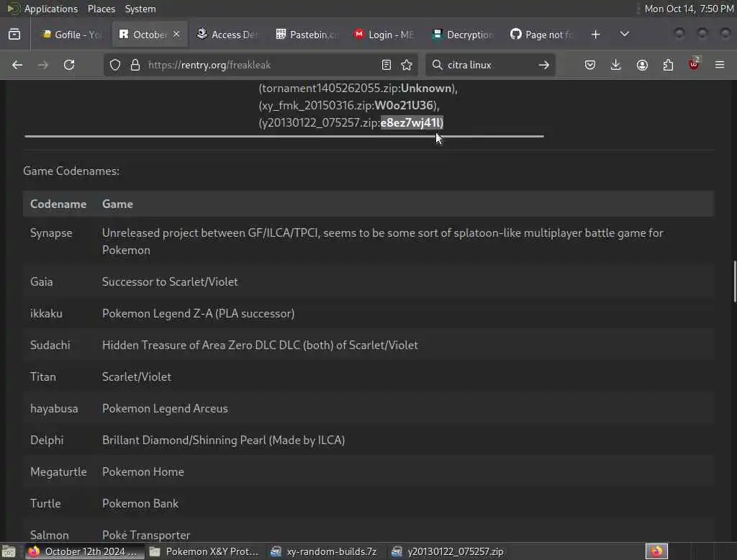Switch to Pokemon X&Y Prot... folder window
The height and width of the screenshot is (560, 737).
point(204,551)
